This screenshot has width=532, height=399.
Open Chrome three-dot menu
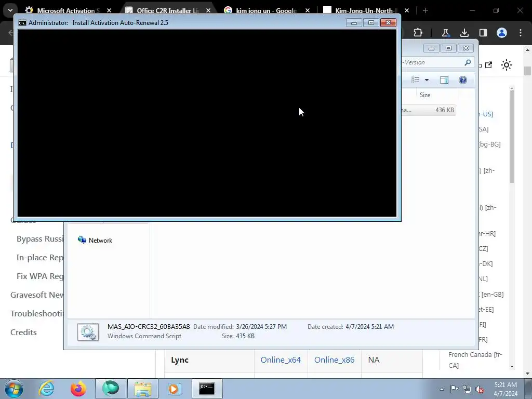(x=521, y=33)
